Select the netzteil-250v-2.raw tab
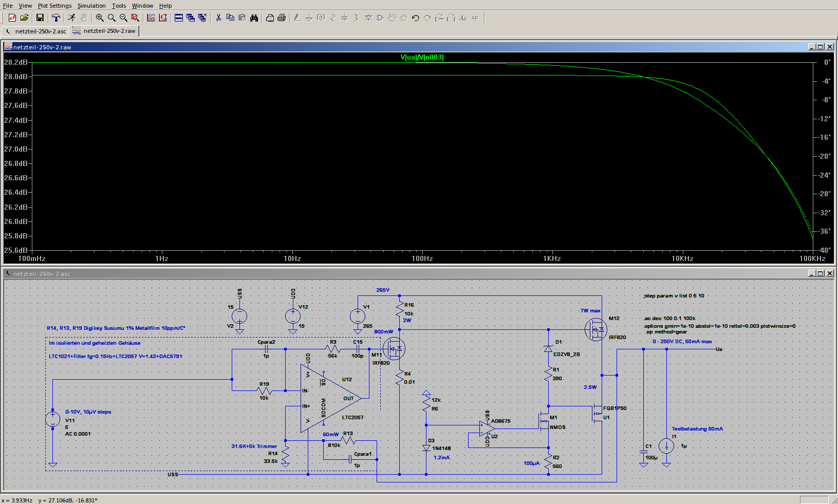838x504 pixels. (105, 31)
